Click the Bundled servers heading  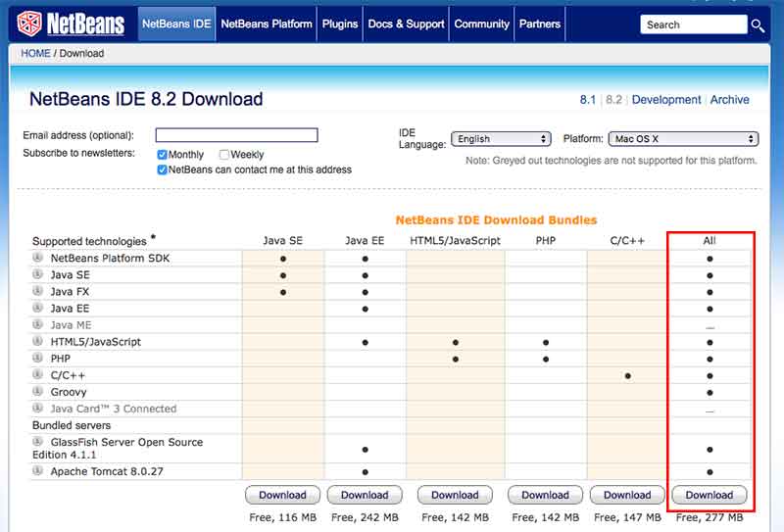pyautogui.click(x=72, y=425)
